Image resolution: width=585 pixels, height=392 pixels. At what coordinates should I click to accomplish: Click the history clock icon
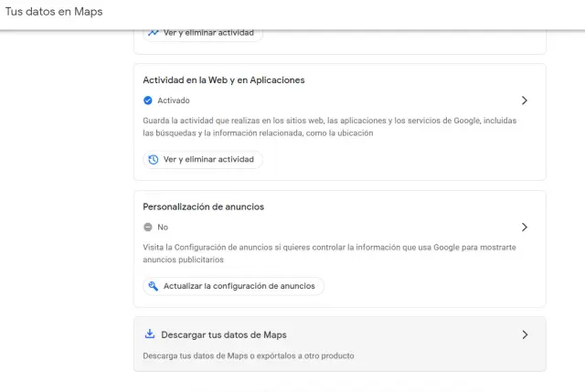click(154, 159)
